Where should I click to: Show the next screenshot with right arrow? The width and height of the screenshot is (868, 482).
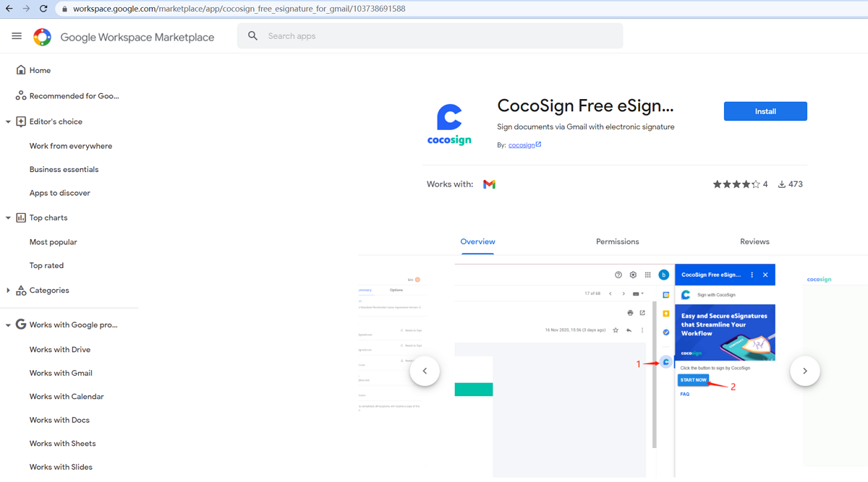pyautogui.click(x=805, y=371)
